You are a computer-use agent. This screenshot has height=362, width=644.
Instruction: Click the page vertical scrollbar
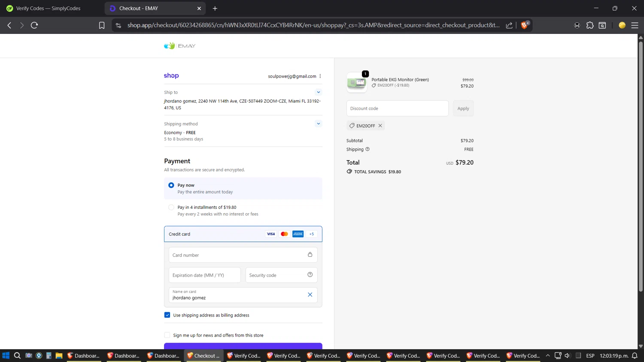coord(641,167)
